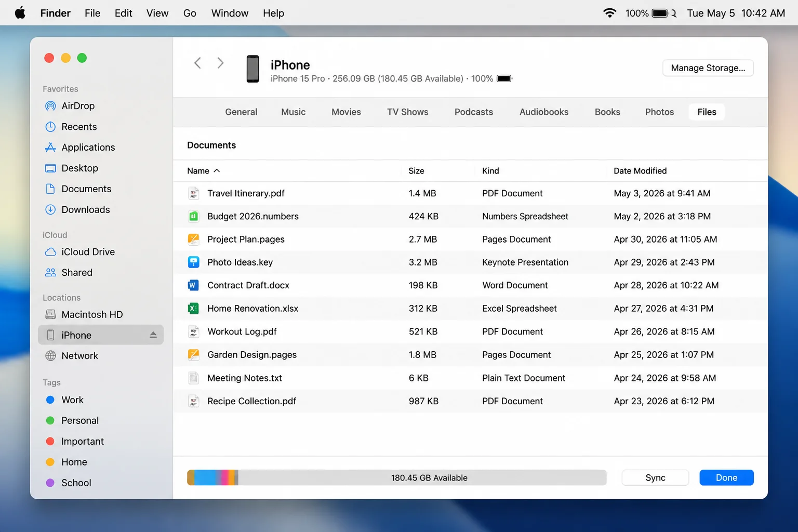Eject the iPhone using eject icon
798x532 pixels.
[x=153, y=335]
